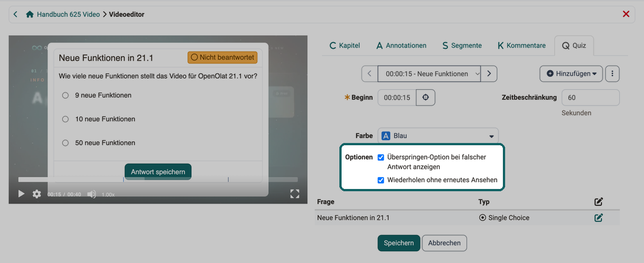Switch to the Segmente tab
Screen dimensions: 644x263
coord(461,45)
